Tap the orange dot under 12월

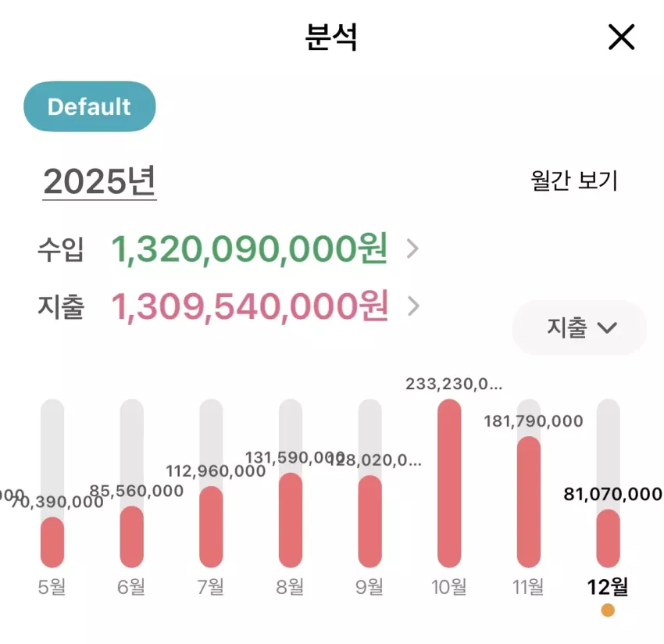[x=608, y=610]
